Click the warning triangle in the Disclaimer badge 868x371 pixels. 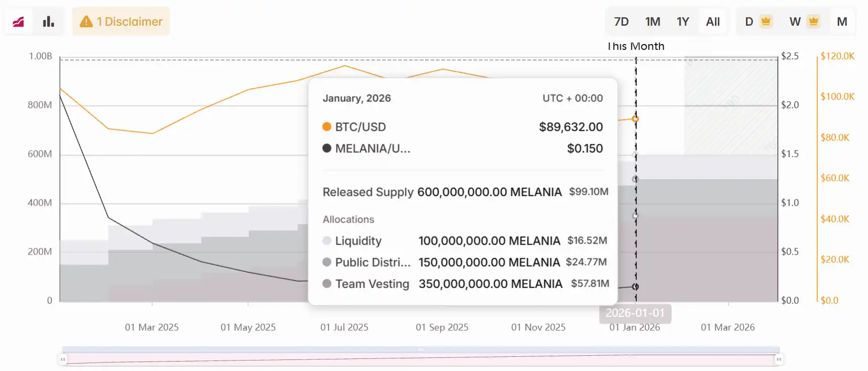click(x=86, y=22)
